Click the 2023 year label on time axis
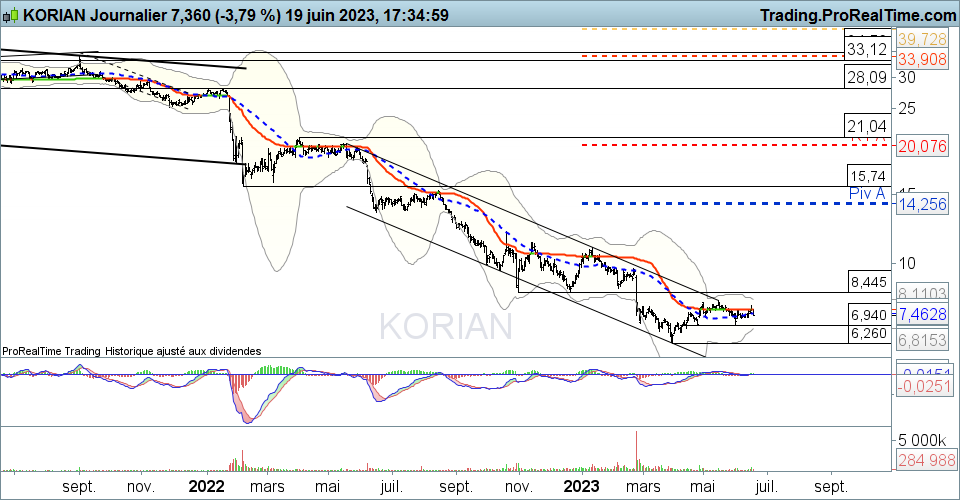 (x=581, y=487)
